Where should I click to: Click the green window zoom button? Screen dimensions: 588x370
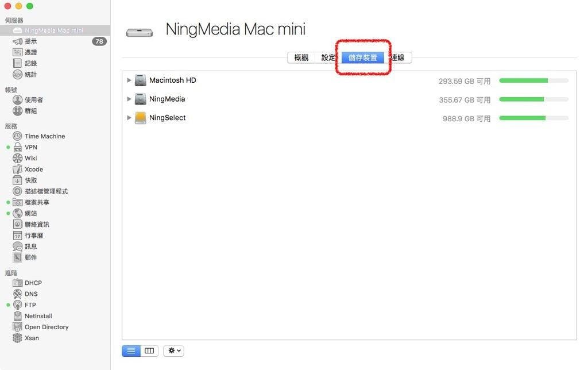point(30,6)
